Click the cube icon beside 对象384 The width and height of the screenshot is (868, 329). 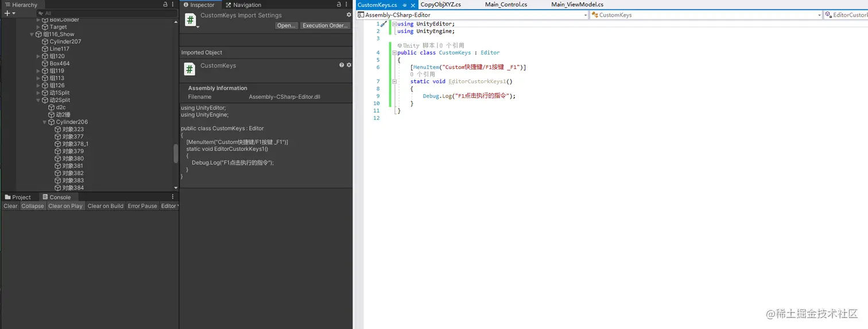(x=58, y=188)
